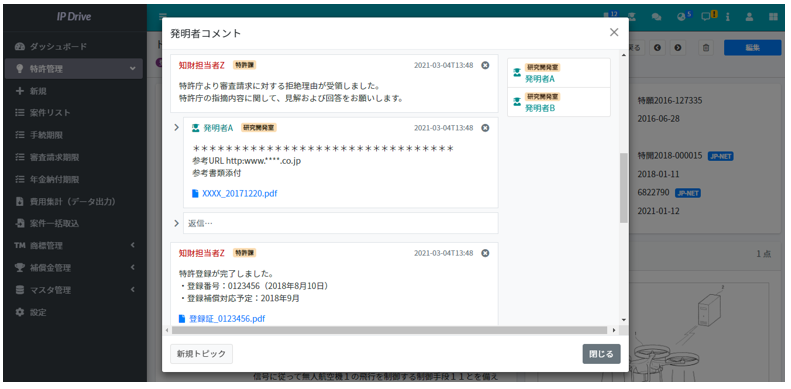The height and width of the screenshot is (389, 791).
Task: Click the inventor icon beside 発明者A participant
Action: coord(517,73)
